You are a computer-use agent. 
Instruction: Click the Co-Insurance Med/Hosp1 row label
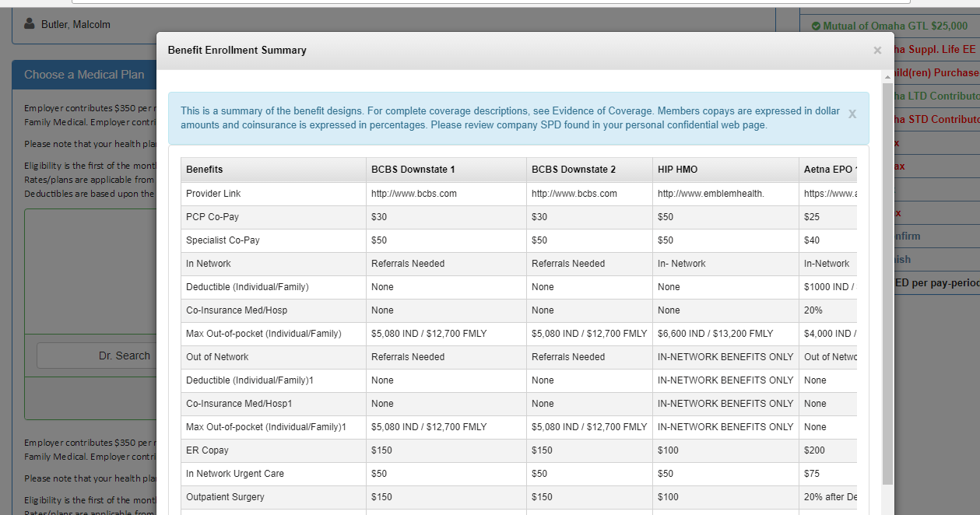(x=239, y=404)
